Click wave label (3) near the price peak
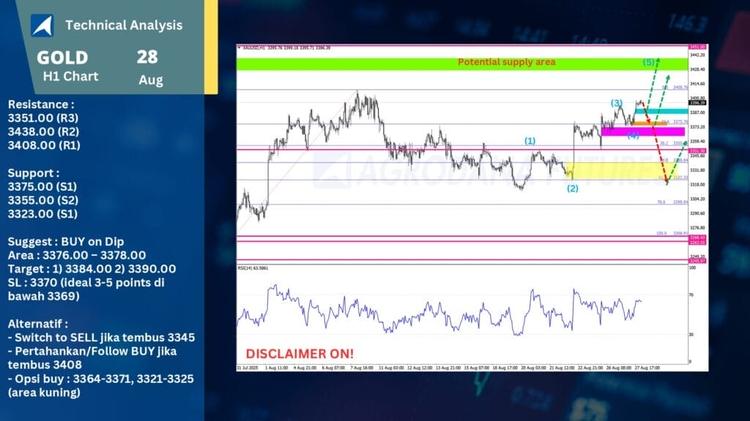The height and width of the screenshot is (421, 750). [617, 103]
